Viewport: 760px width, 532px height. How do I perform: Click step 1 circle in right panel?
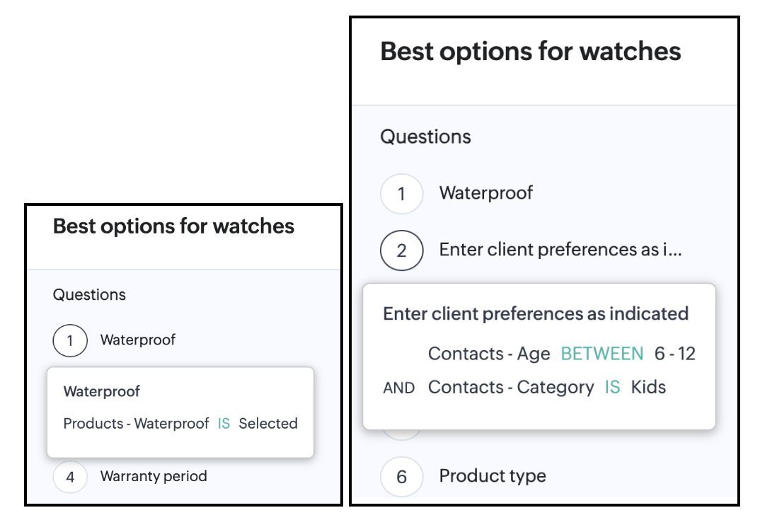click(x=401, y=193)
